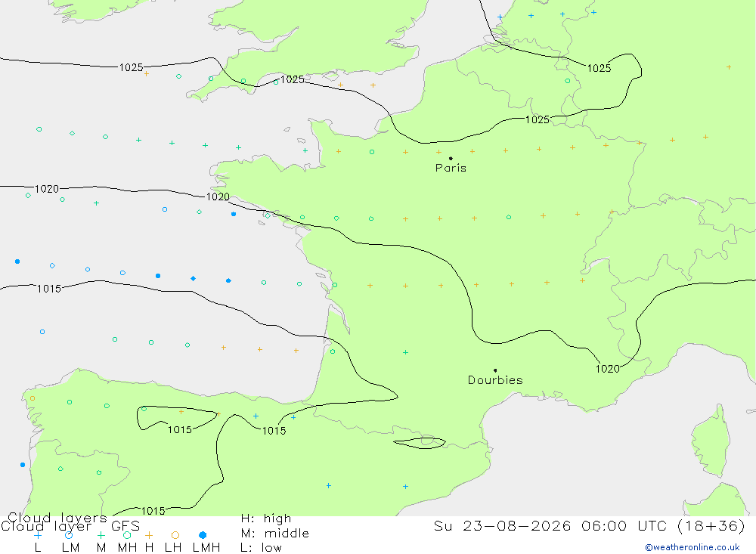
Task: Click the 'M: middle' legend text
Action: coord(275,534)
